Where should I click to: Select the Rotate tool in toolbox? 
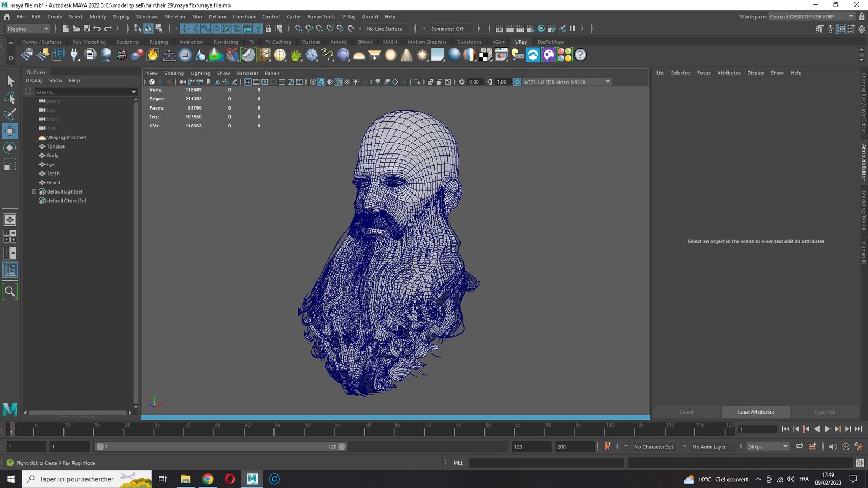click(10, 147)
